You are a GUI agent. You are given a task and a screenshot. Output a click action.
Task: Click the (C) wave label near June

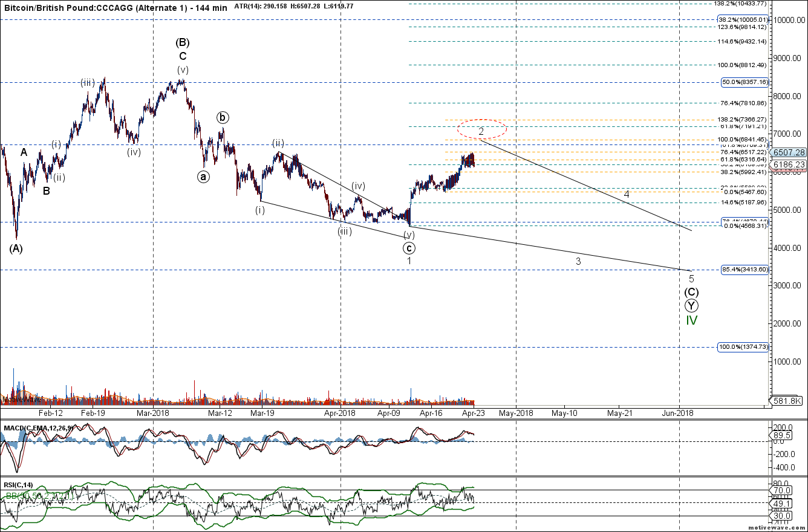[x=691, y=292]
